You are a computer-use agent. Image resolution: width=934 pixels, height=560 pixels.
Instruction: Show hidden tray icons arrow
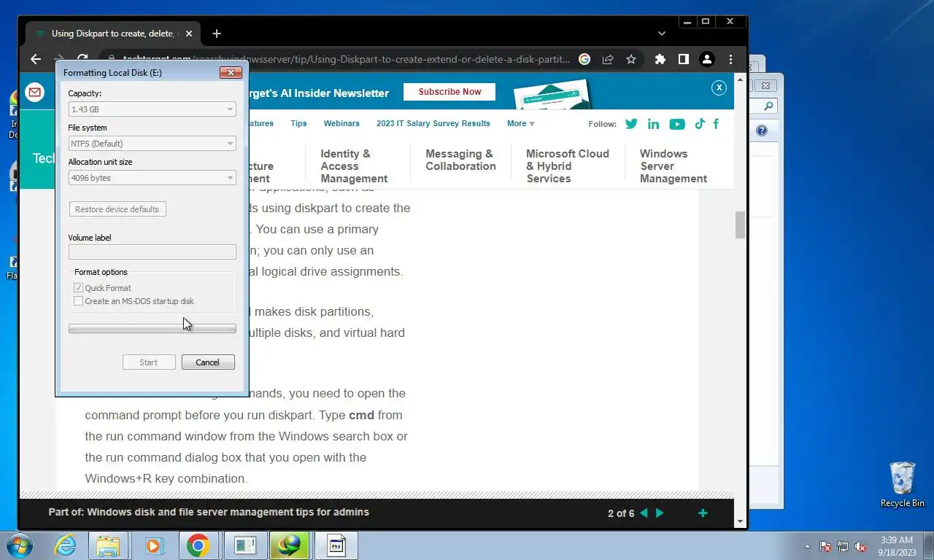pyautogui.click(x=807, y=546)
